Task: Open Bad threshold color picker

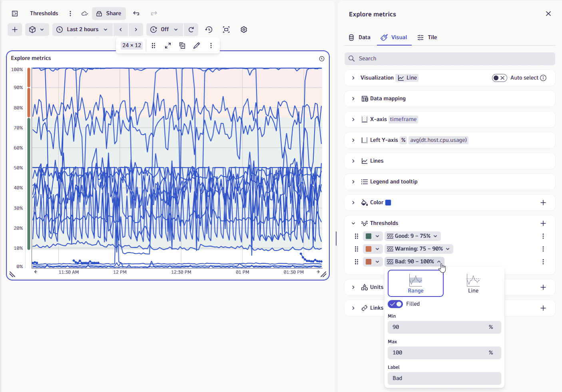Action: point(373,262)
